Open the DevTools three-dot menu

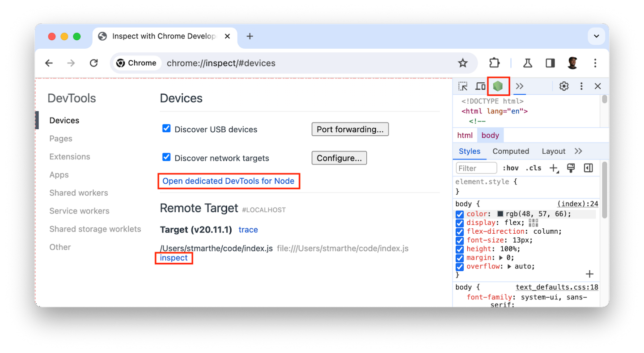581,86
